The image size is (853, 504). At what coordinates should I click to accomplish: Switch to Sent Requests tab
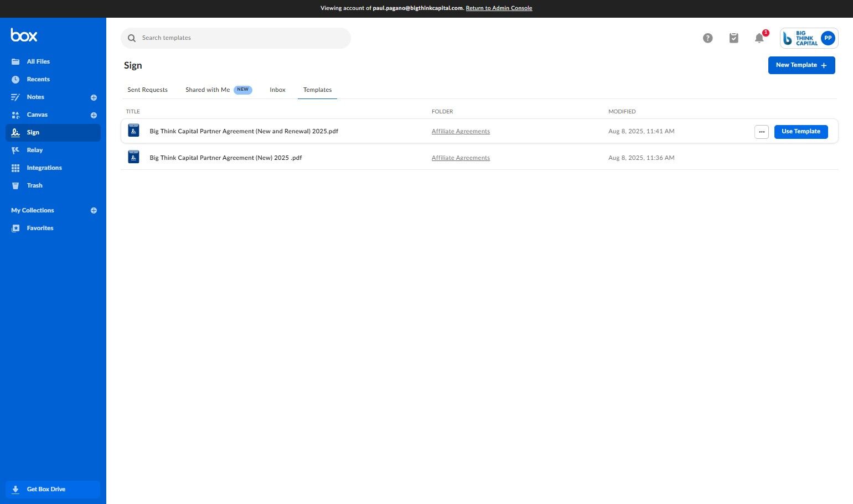tap(147, 90)
